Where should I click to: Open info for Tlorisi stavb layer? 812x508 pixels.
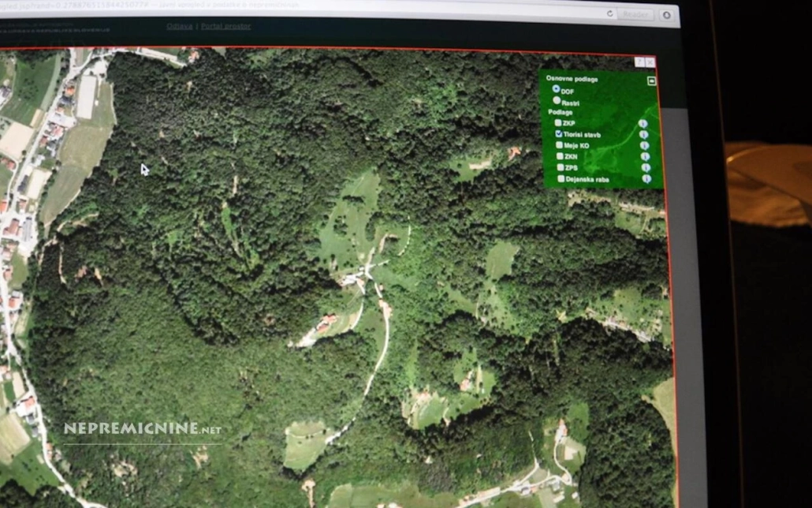coord(643,134)
